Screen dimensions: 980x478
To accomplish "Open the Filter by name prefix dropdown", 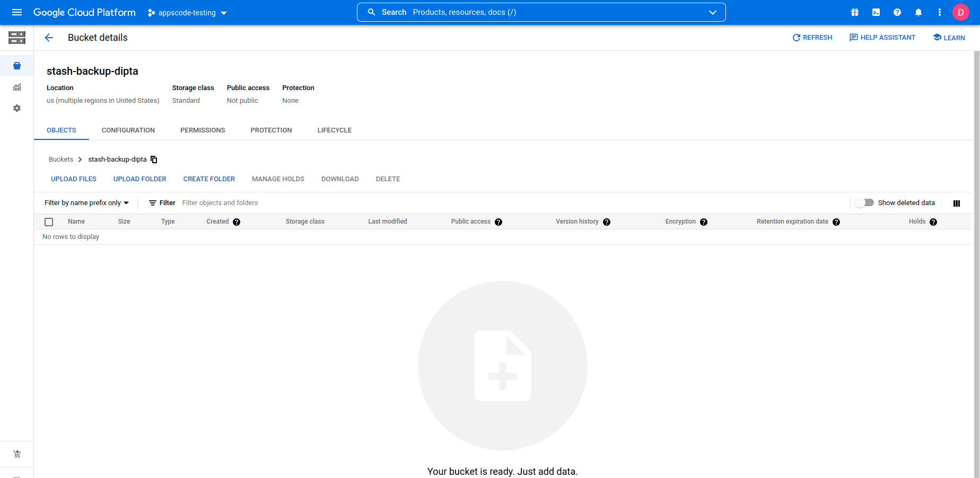I will pyautogui.click(x=86, y=203).
